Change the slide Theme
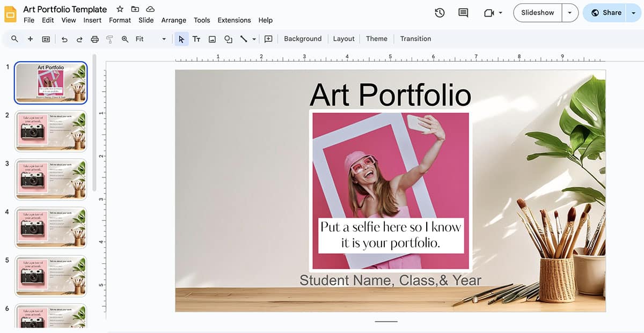 [376, 39]
